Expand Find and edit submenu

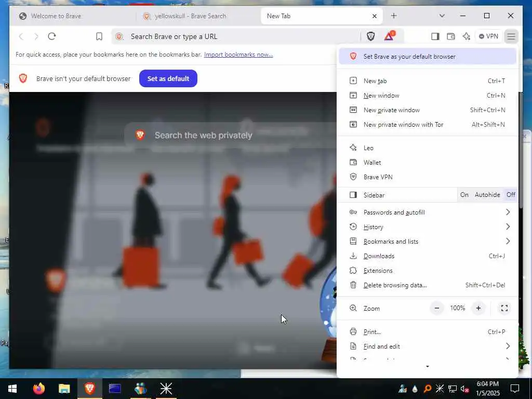coord(428,347)
